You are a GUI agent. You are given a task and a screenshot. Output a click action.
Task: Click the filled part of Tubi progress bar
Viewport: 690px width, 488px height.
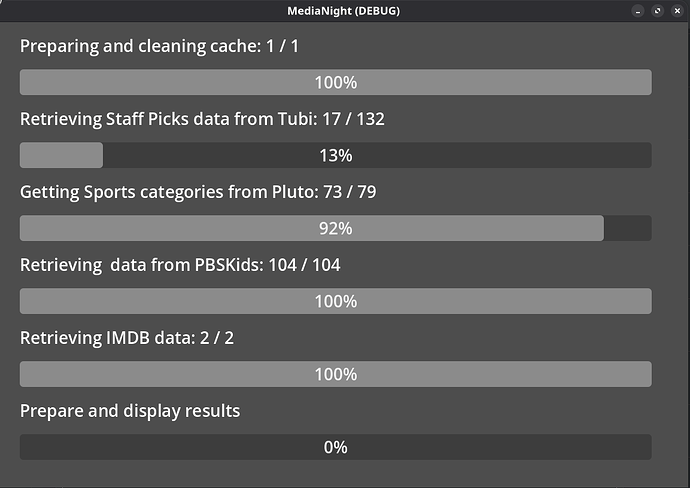point(61,155)
